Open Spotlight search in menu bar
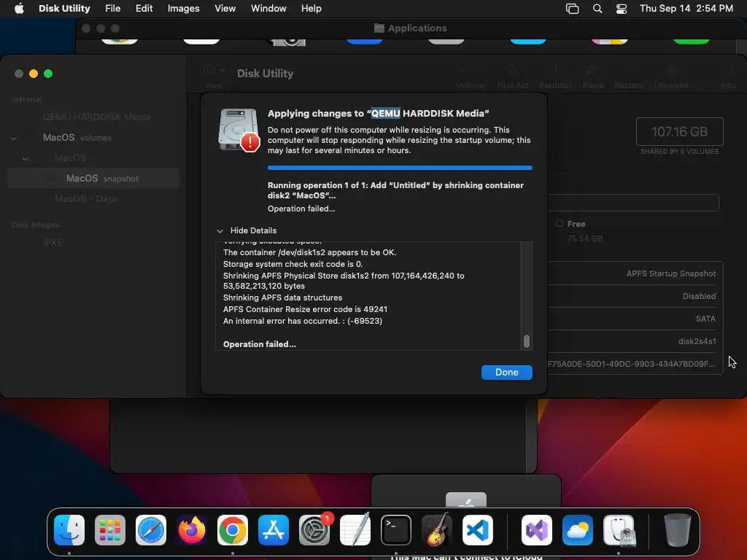Image resolution: width=747 pixels, height=560 pixels. pyautogui.click(x=597, y=9)
